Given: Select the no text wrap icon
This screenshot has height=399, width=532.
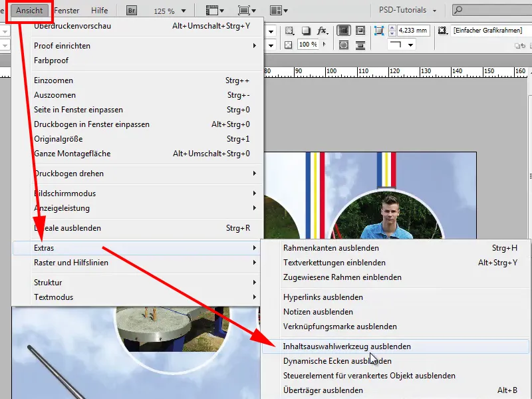Looking at the screenshot, I should tap(345, 31).
